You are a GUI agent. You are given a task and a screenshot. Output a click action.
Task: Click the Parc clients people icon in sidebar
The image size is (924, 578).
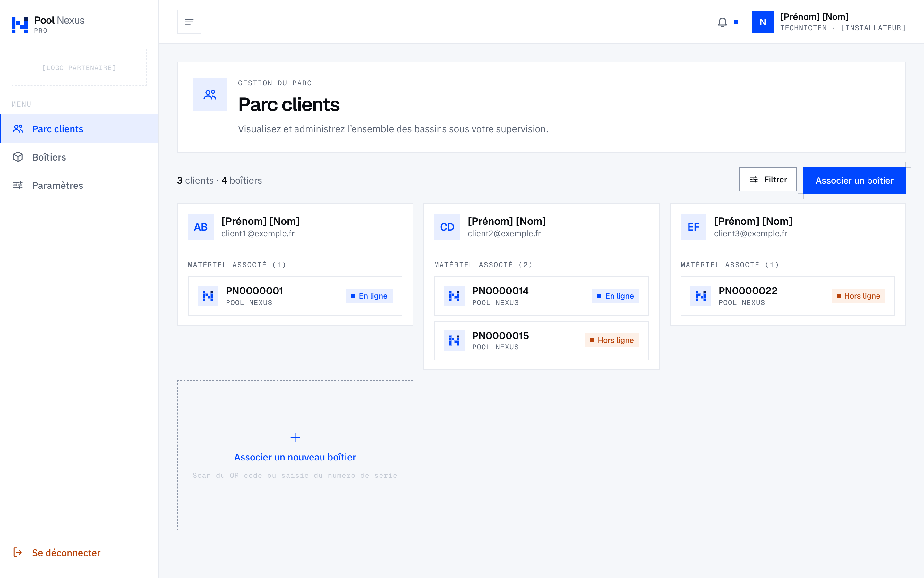pyautogui.click(x=18, y=129)
